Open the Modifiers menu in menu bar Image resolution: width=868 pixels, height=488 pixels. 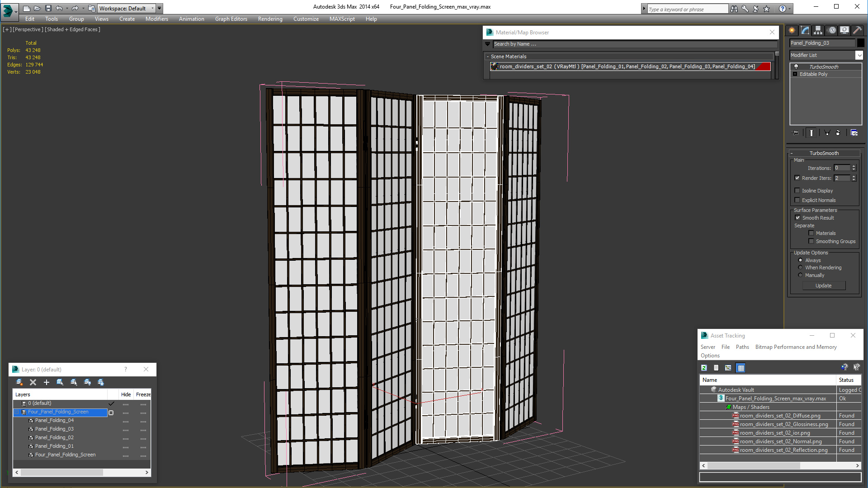pyautogui.click(x=156, y=19)
